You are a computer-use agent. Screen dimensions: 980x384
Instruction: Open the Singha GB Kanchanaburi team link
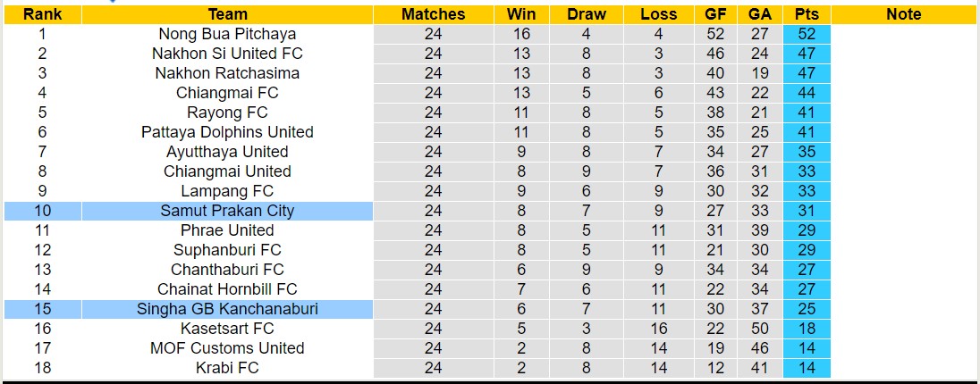click(x=227, y=309)
